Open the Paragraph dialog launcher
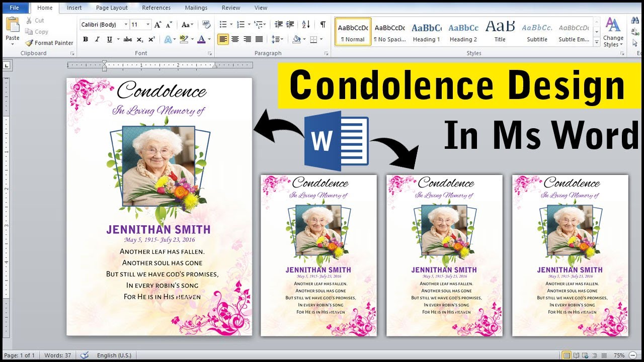Viewport: 644px width, 362px height. pyautogui.click(x=327, y=53)
